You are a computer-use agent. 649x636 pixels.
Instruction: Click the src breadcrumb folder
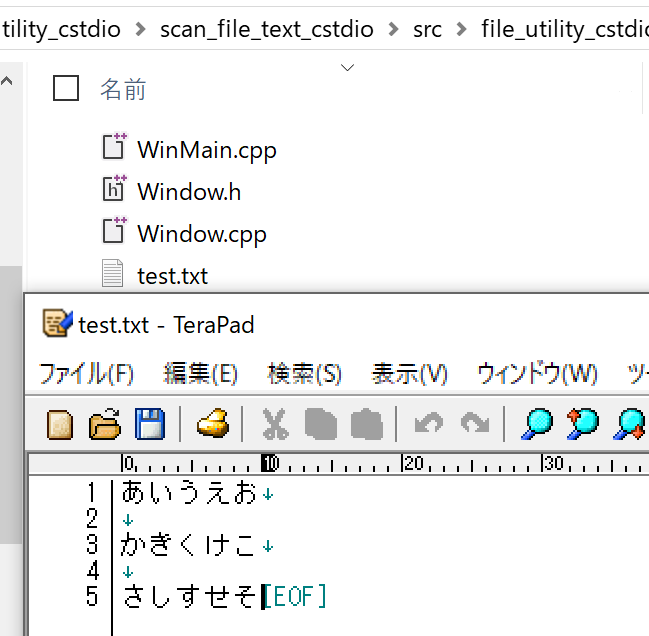click(x=427, y=30)
